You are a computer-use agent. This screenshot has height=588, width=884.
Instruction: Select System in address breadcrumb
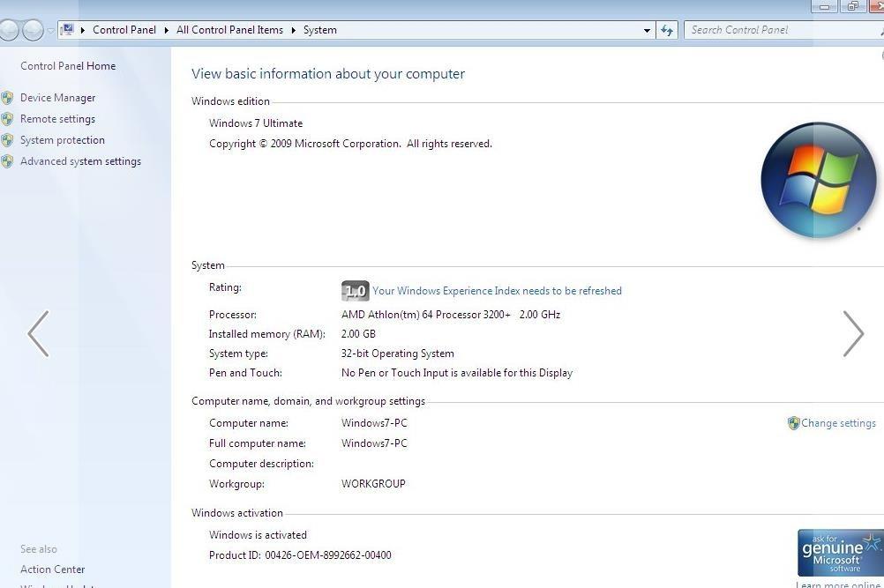tap(319, 30)
